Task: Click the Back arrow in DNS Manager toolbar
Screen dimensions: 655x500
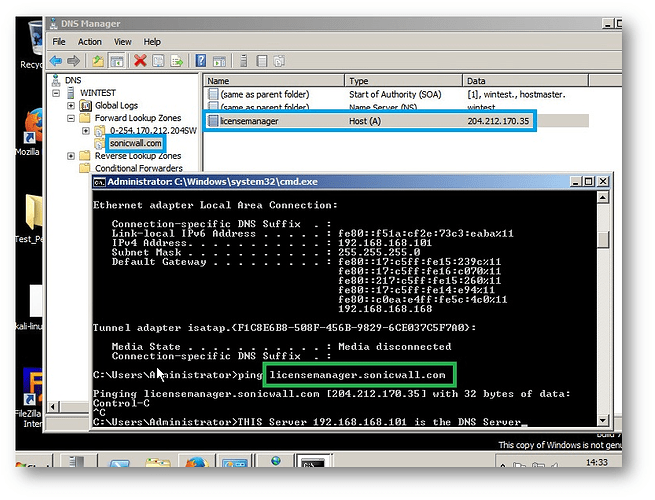Action: [57, 61]
